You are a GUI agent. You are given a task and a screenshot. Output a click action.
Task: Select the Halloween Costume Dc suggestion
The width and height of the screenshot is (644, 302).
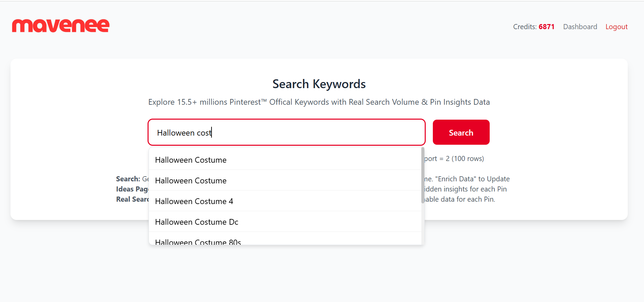[x=197, y=222]
